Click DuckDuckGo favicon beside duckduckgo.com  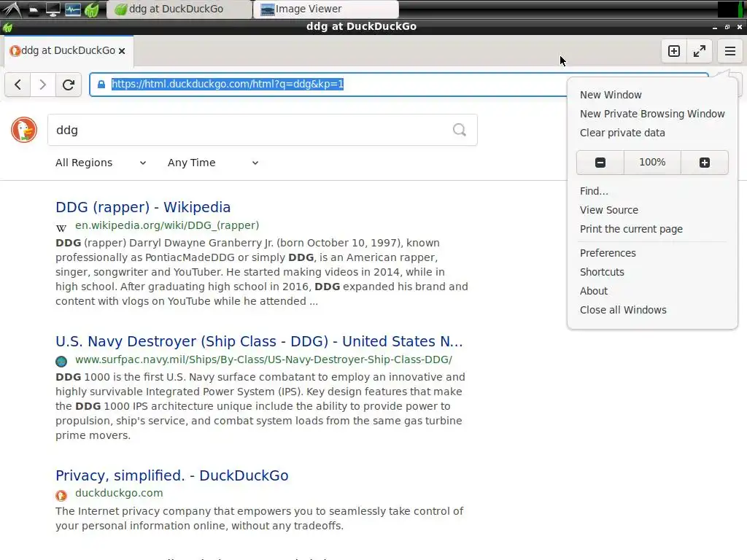coord(61,496)
